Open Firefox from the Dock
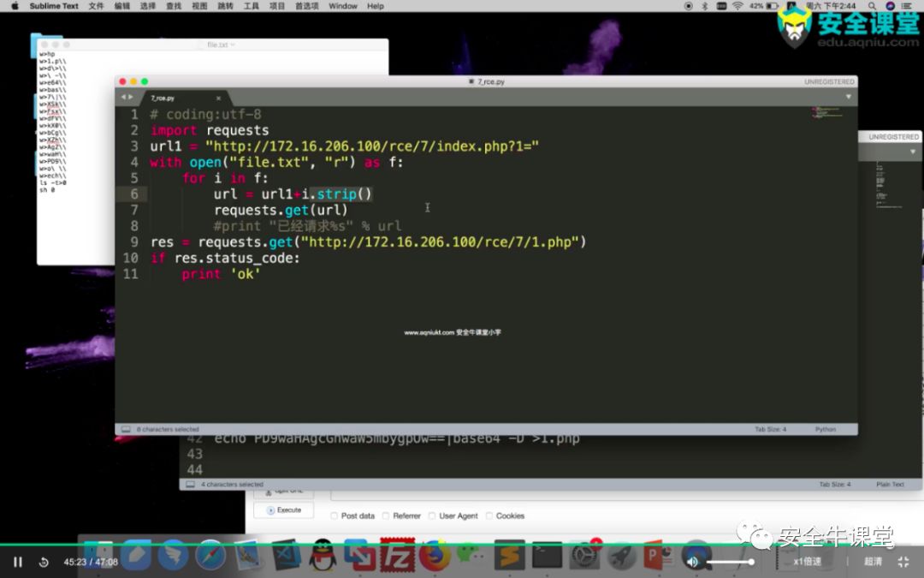Image resolution: width=924 pixels, height=578 pixels. click(435, 555)
